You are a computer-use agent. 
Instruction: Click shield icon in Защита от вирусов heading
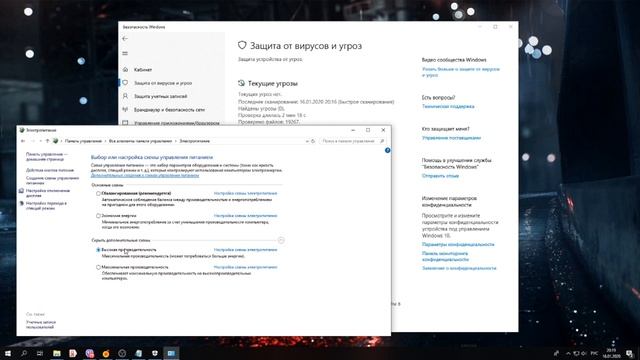242,45
